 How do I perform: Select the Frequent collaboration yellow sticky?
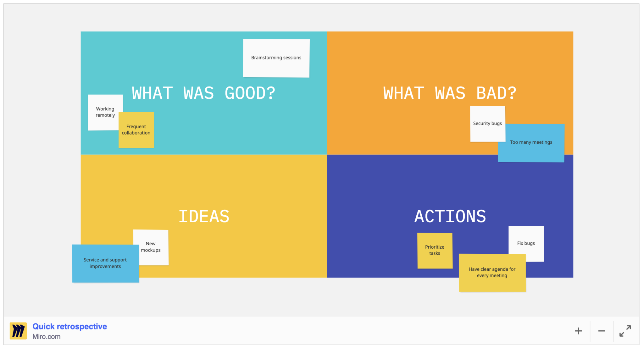point(136,130)
